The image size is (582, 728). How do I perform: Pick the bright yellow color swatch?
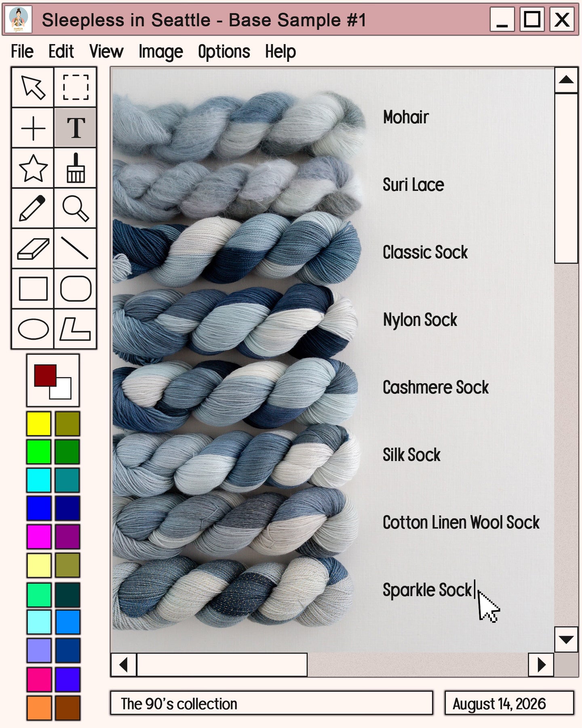pos(39,423)
